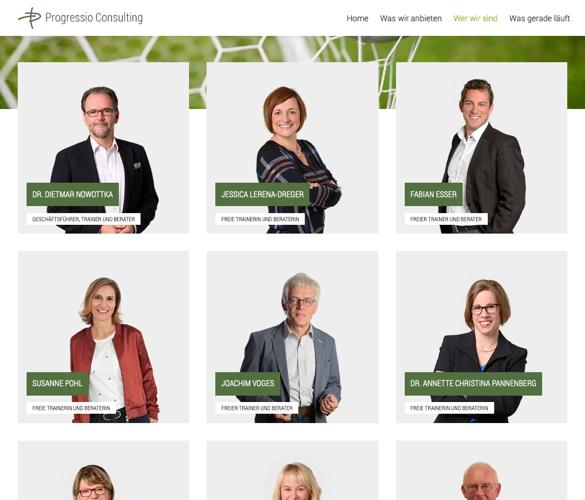Open Dr. Dietmar Nowottka's profile photo
The image size is (585, 500).
(103, 148)
